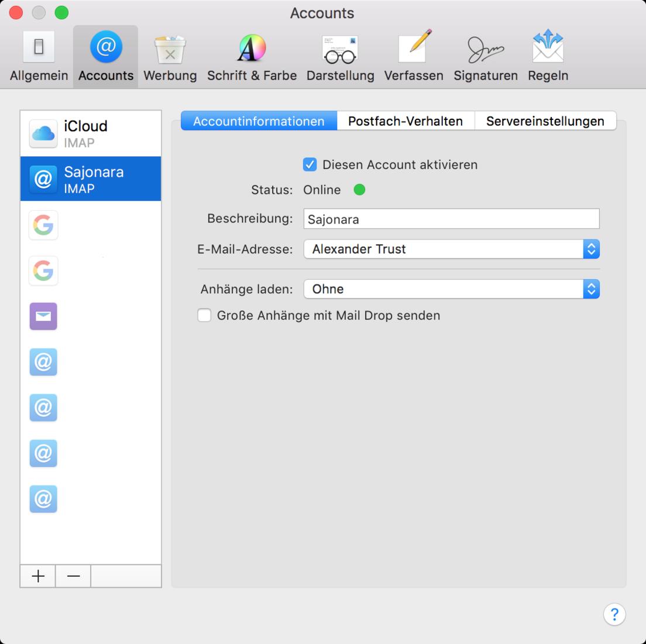Select the Accounts toolbar icon

pos(106,57)
